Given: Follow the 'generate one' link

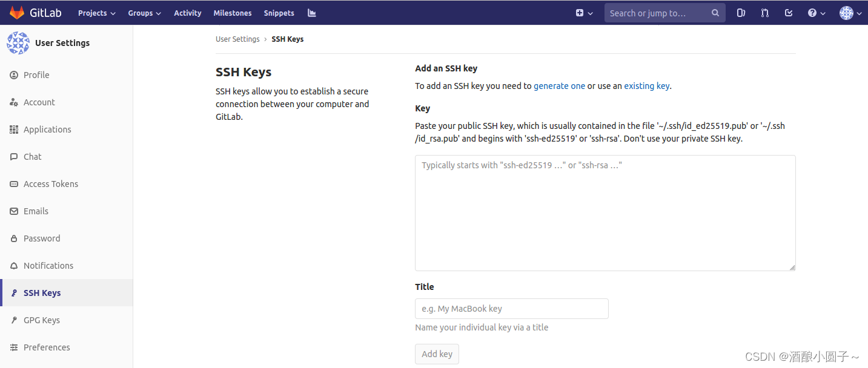Looking at the screenshot, I should [x=559, y=86].
